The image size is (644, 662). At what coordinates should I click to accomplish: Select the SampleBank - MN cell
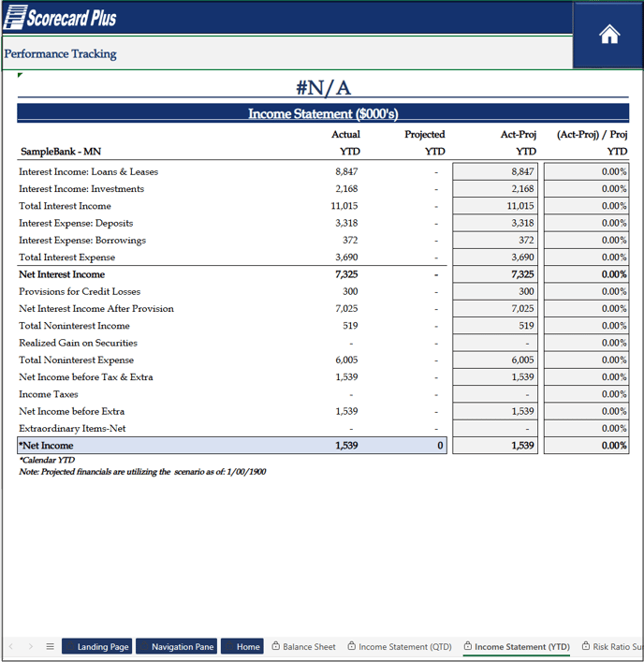click(61, 151)
